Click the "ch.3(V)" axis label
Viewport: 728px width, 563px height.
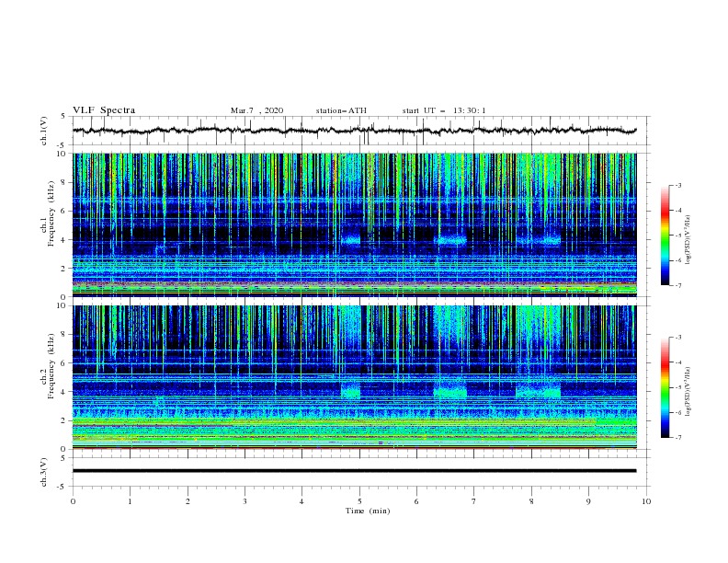click(x=44, y=472)
